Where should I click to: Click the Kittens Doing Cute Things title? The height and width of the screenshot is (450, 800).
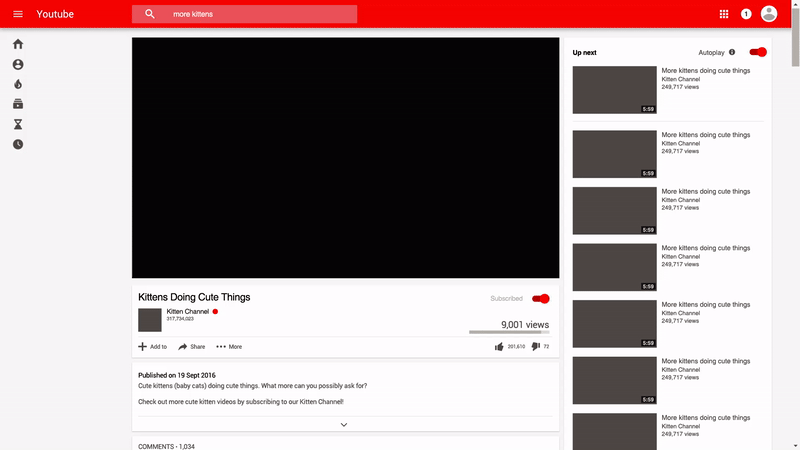[194, 297]
